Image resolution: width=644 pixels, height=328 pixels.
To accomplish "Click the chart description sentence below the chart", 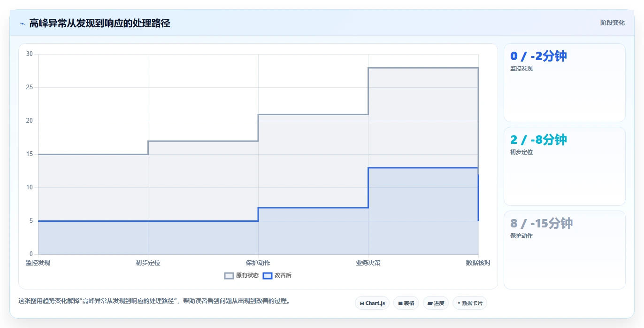I will [154, 301].
